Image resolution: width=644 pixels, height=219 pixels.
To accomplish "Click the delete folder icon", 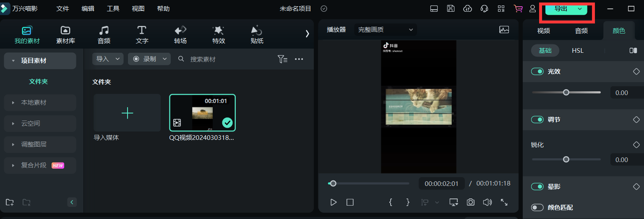I will tap(26, 203).
